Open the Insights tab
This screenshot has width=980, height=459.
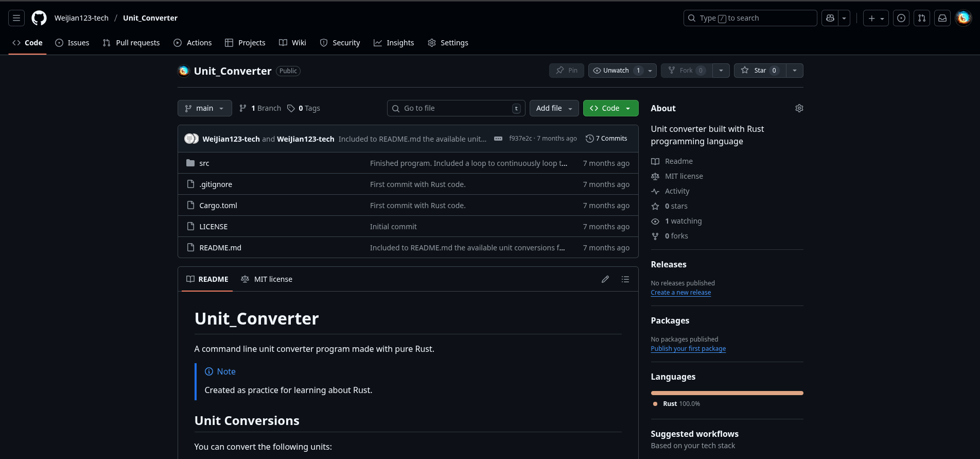tap(394, 43)
